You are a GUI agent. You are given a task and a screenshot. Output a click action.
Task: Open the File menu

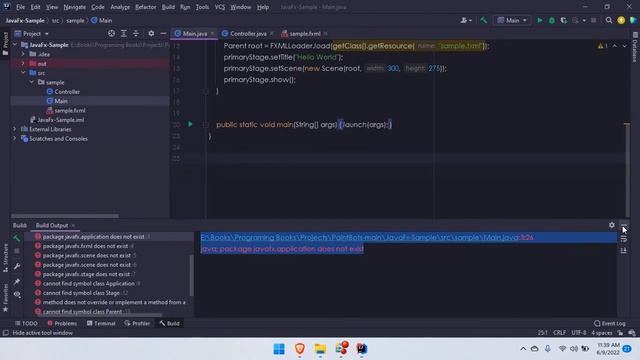tap(20, 7)
